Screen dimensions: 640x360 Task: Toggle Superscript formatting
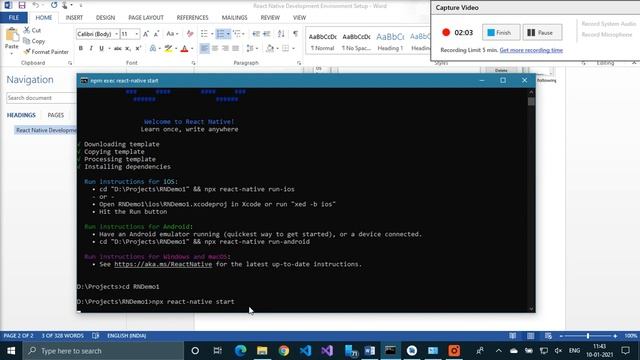138,49
